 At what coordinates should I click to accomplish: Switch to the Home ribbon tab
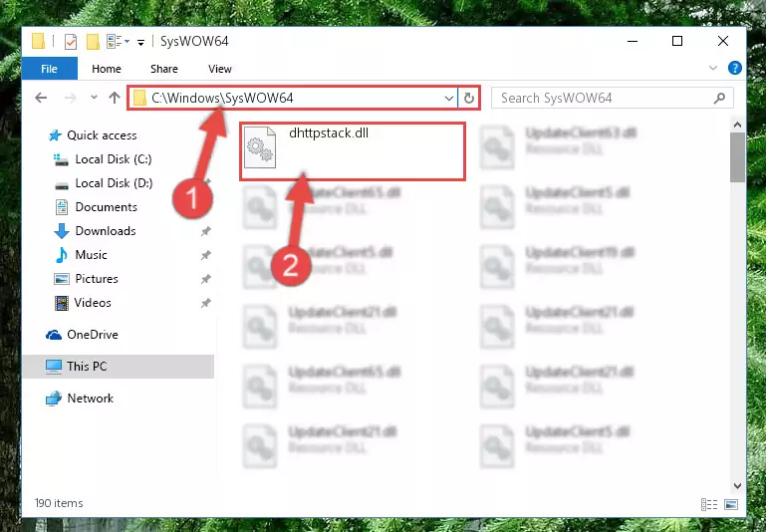(x=106, y=69)
